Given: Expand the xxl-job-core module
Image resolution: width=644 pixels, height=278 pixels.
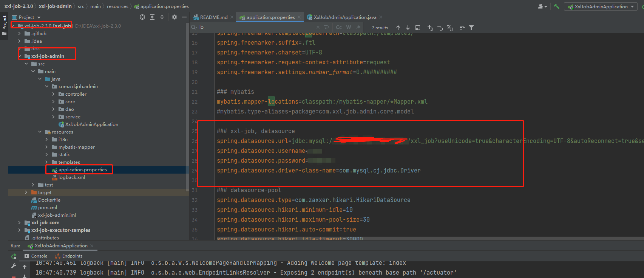Looking at the screenshot, I should (x=19, y=223).
